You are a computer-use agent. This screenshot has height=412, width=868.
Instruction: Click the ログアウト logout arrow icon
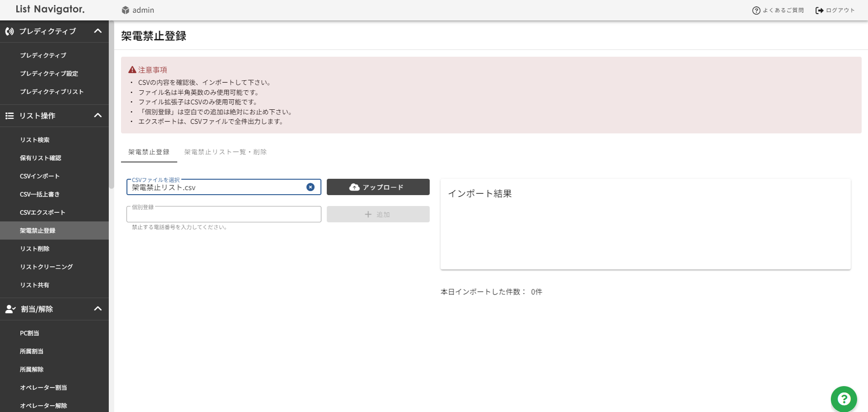819,10
